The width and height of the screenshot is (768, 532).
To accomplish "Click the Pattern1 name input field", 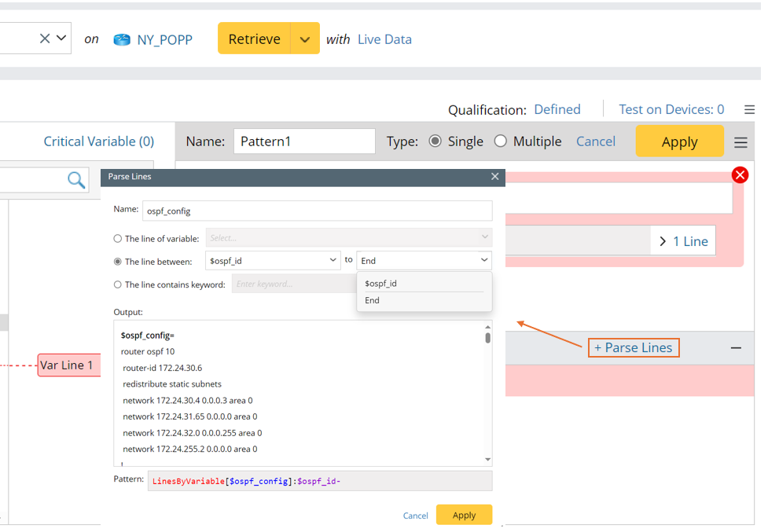I will (304, 141).
